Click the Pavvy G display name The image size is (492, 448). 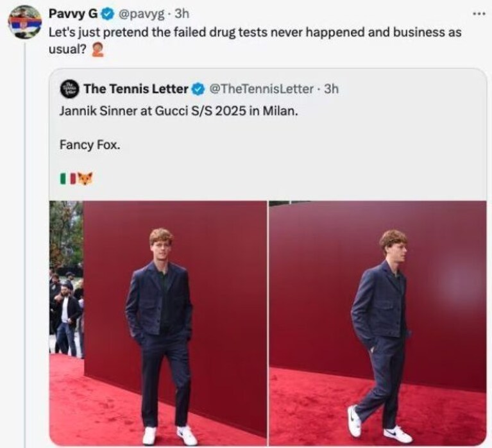click(x=74, y=14)
